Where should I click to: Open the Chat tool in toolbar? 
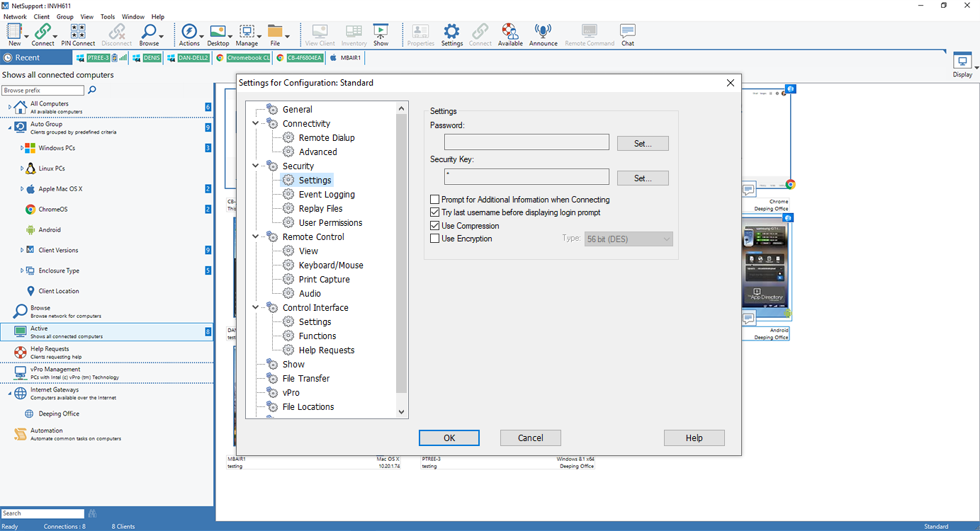627,32
